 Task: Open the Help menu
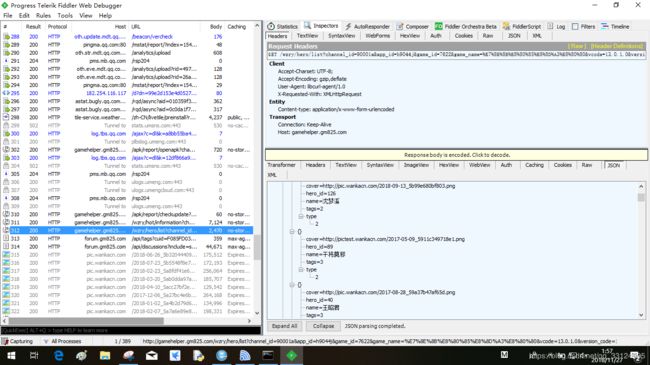(x=105, y=15)
